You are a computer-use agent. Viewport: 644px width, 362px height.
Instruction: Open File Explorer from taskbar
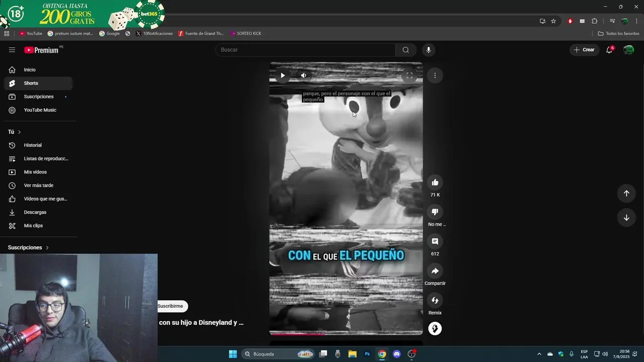352,354
